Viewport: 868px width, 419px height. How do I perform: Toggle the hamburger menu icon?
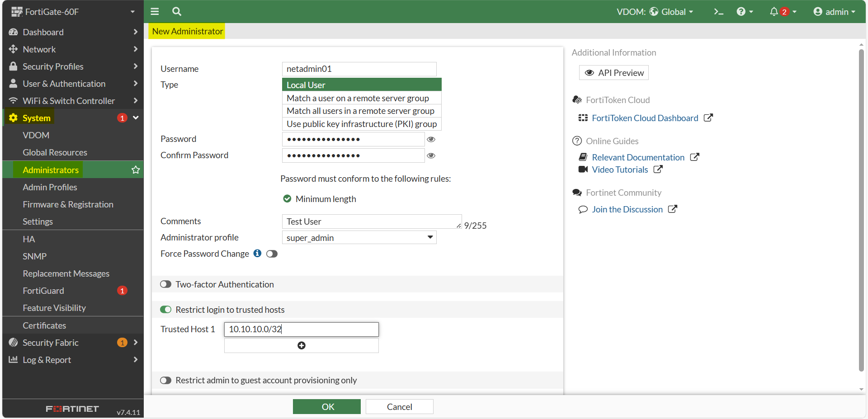(x=155, y=12)
